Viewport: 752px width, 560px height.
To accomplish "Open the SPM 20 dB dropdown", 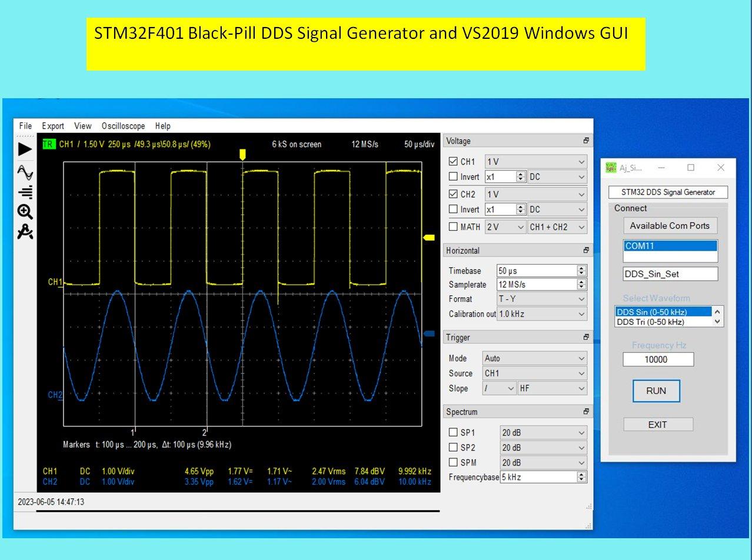I will point(544,463).
